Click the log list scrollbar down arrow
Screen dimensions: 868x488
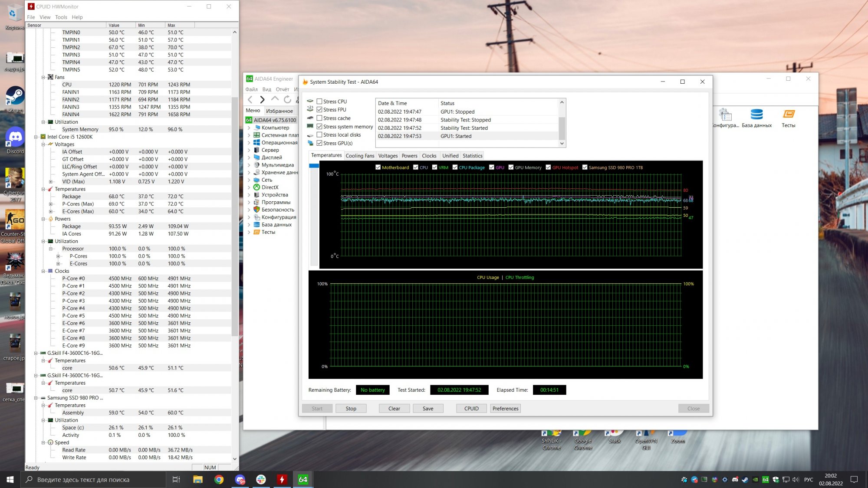pos(562,144)
